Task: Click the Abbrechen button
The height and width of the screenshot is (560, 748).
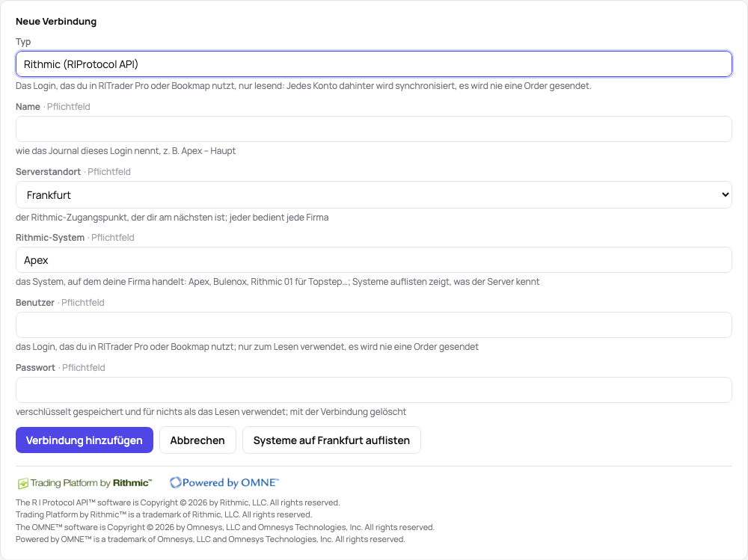Action: pyautogui.click(x=197, y=440)
